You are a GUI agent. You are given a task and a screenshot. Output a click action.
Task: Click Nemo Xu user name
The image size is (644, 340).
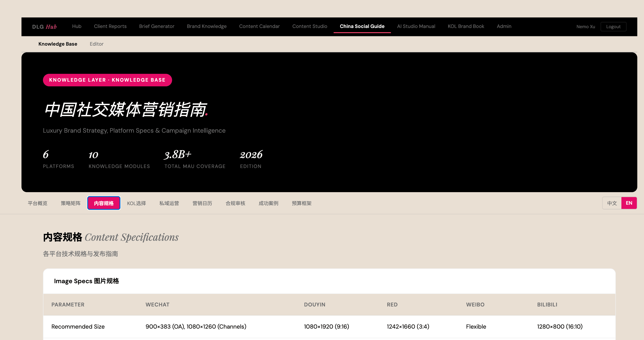coord(586,27)
